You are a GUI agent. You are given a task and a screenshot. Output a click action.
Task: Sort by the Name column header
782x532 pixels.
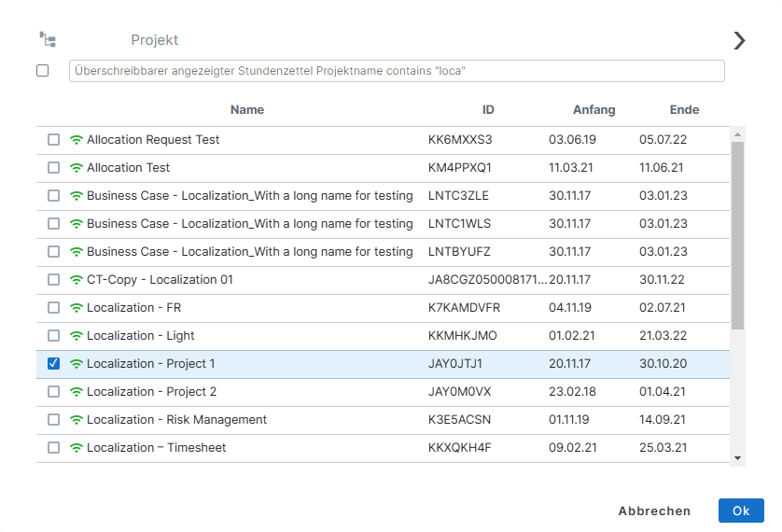click(x=247, y=110)
